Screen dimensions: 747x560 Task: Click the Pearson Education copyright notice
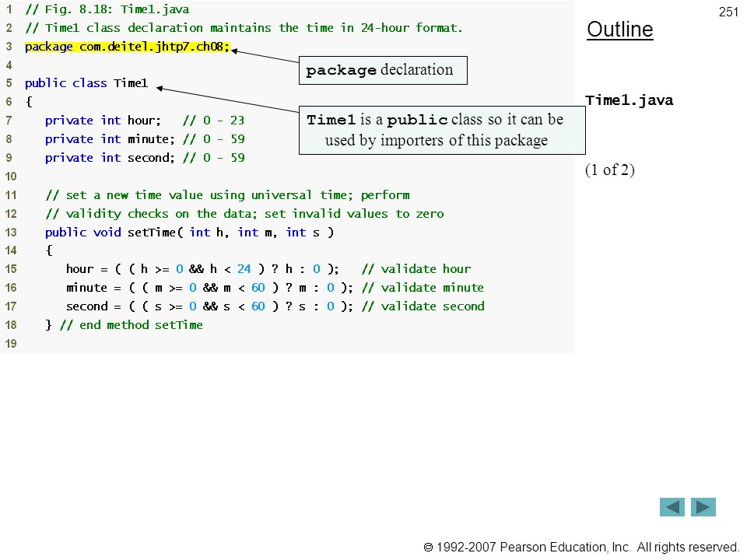click(581, 547)
